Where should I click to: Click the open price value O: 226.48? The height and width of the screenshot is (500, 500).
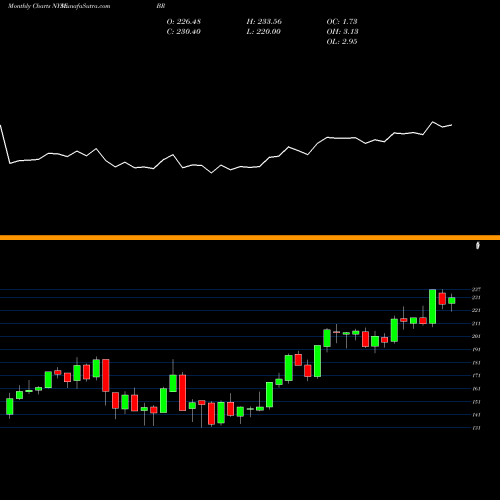point(184,22)
